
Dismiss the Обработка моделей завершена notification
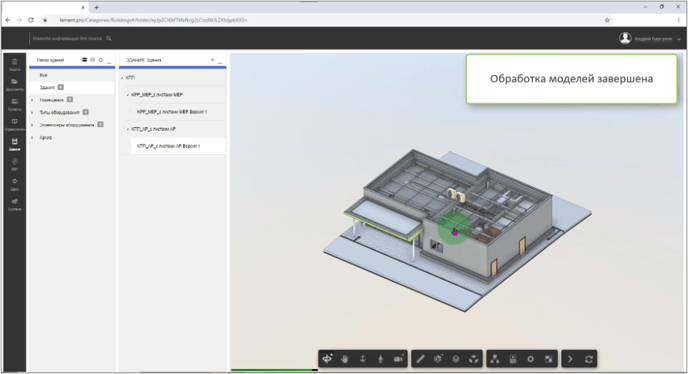pyautogui.click(x=571, y=79)
